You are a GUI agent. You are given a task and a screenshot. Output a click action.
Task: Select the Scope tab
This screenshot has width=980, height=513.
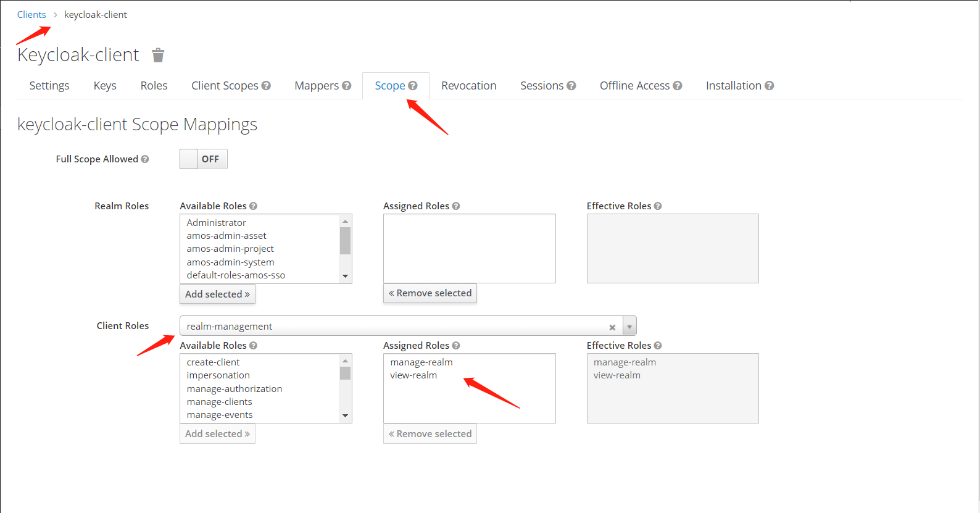coord(390,86)
